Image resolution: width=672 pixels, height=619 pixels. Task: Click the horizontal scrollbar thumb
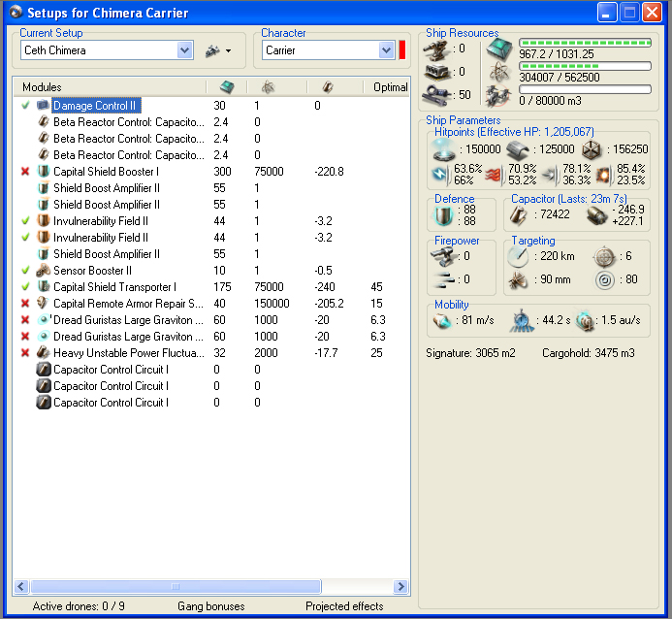176,586
